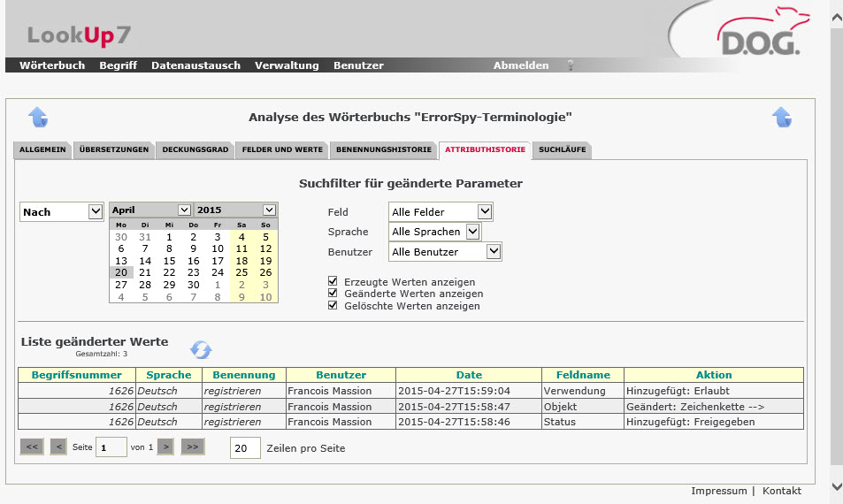Click the Abmelden link
Image resolution: width=843 pixels, height=504 pixels.
pyautogui.click(x=520, y=65)
